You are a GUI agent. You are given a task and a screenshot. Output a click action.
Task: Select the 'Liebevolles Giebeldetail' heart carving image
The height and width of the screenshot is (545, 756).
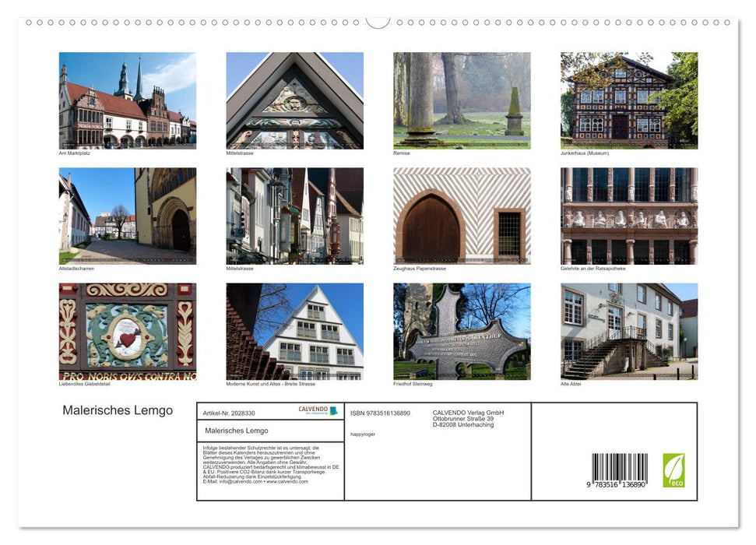click(x=127, y=330)
